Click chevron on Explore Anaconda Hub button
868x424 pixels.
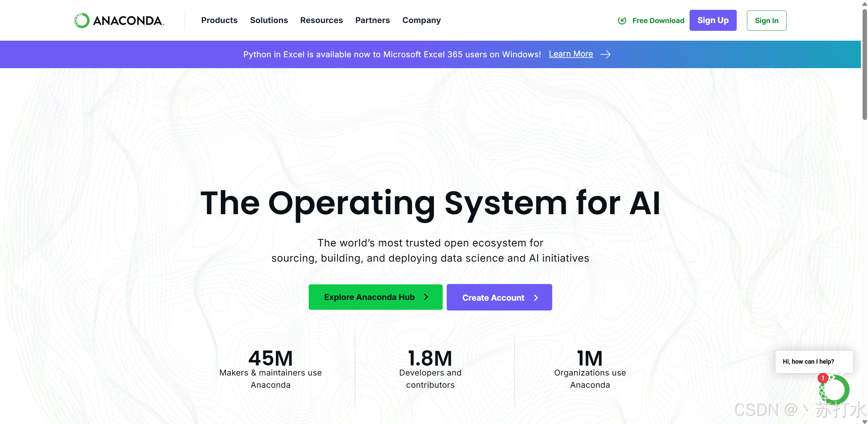click(426, 297)
